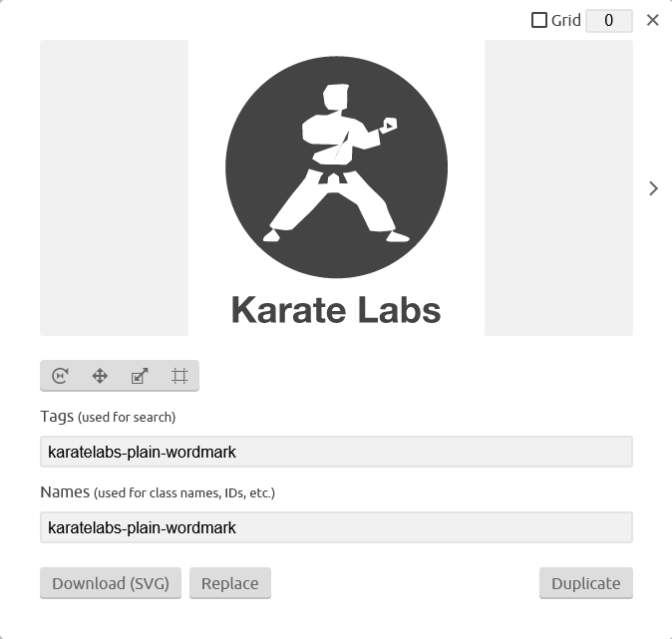Click the "Names (used for class names, IDs, etc.)" label

[x=158, y=492]
